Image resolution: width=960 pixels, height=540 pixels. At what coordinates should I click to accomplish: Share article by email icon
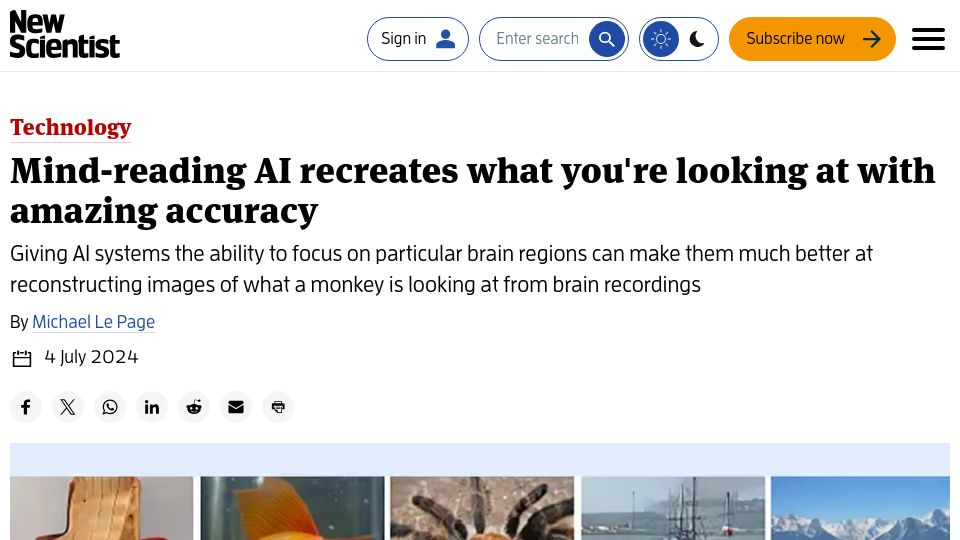pos(236,407)
